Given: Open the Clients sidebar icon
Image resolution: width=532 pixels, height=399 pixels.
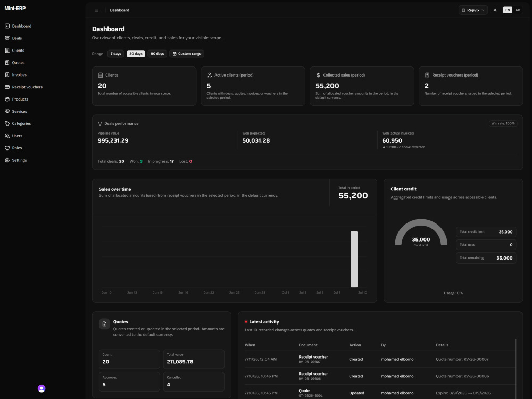Looking at the screenshot, I should tap(7, 51).
